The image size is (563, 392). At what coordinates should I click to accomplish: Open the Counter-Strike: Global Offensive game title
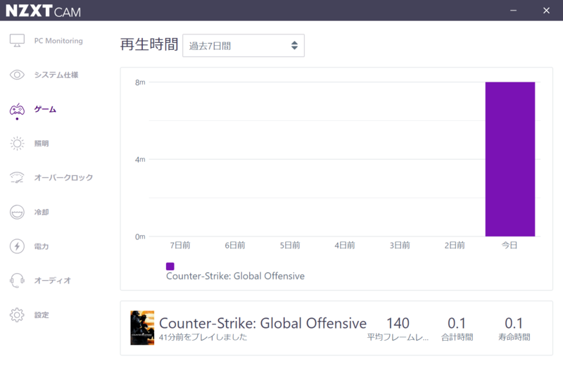click(262, 323)
